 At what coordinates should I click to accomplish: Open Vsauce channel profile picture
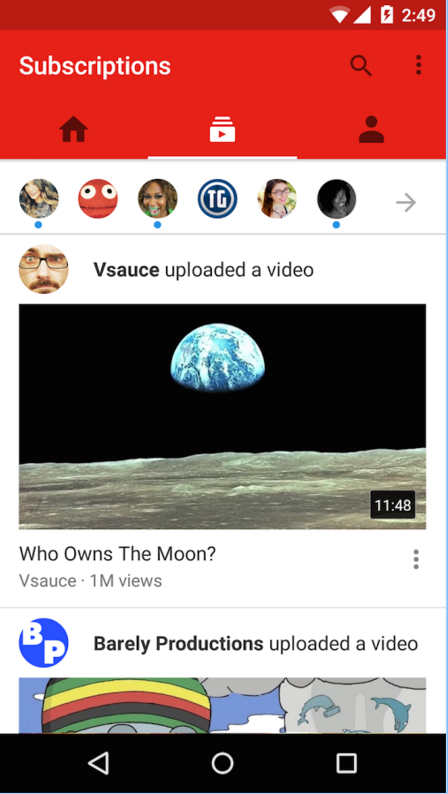[44, 269]
